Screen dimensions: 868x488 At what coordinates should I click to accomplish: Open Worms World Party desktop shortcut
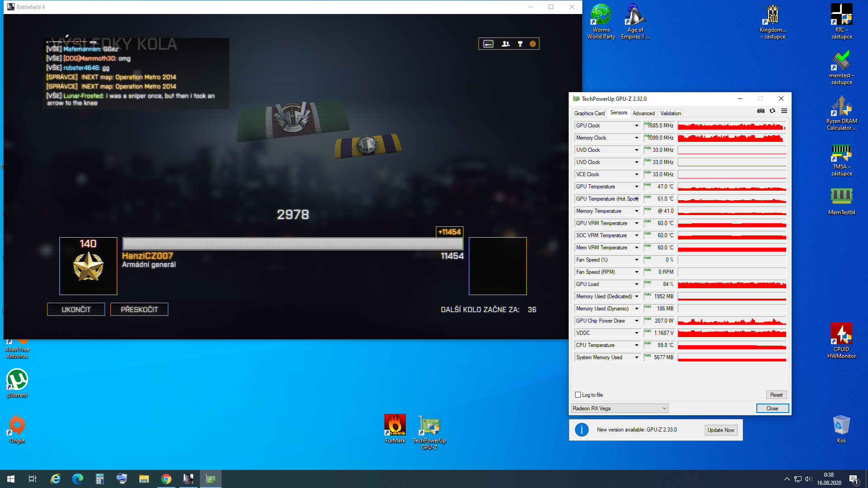[x=601, y=22]
